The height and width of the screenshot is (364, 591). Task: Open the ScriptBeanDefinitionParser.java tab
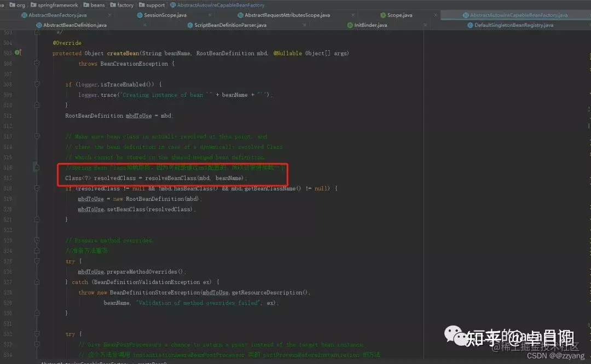point(230,25)
